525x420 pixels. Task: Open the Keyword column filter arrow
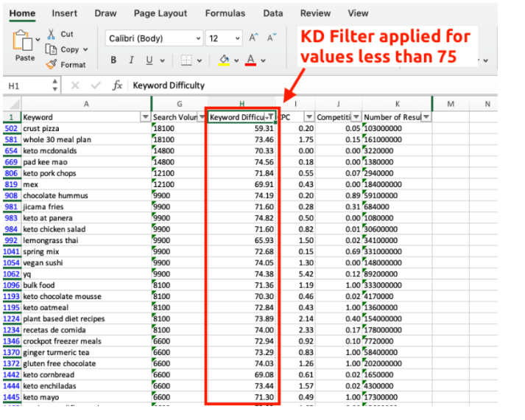click(x=145, y=117)
